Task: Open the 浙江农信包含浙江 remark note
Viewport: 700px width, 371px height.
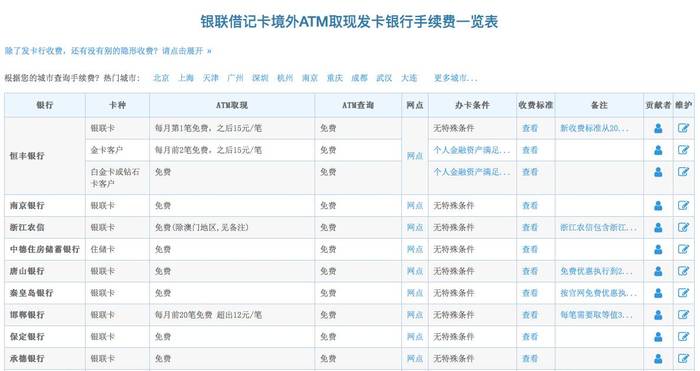Action: pos(599,227)
